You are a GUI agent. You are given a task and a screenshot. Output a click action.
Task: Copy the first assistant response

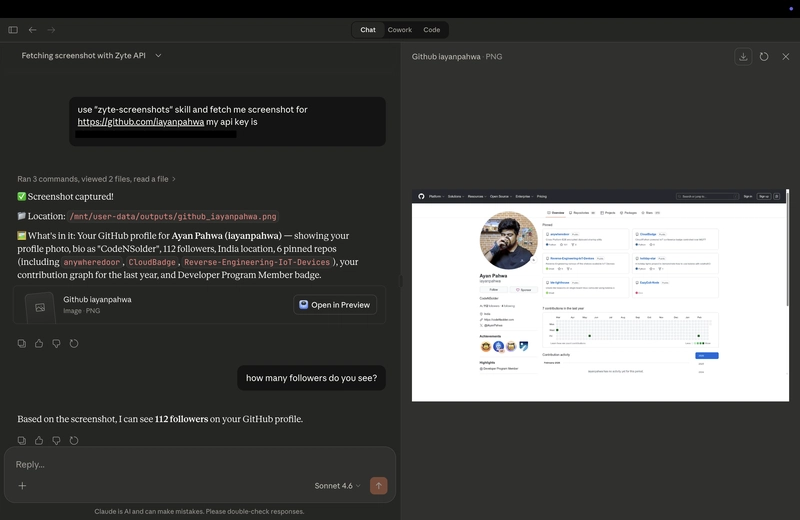(22, 343)
